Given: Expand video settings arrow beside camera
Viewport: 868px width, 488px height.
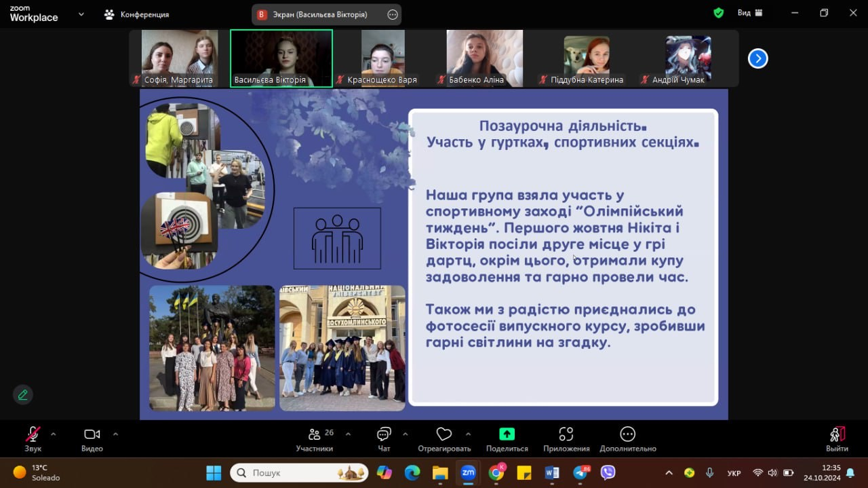Looking at the screenshot, I should coord(115,434).
